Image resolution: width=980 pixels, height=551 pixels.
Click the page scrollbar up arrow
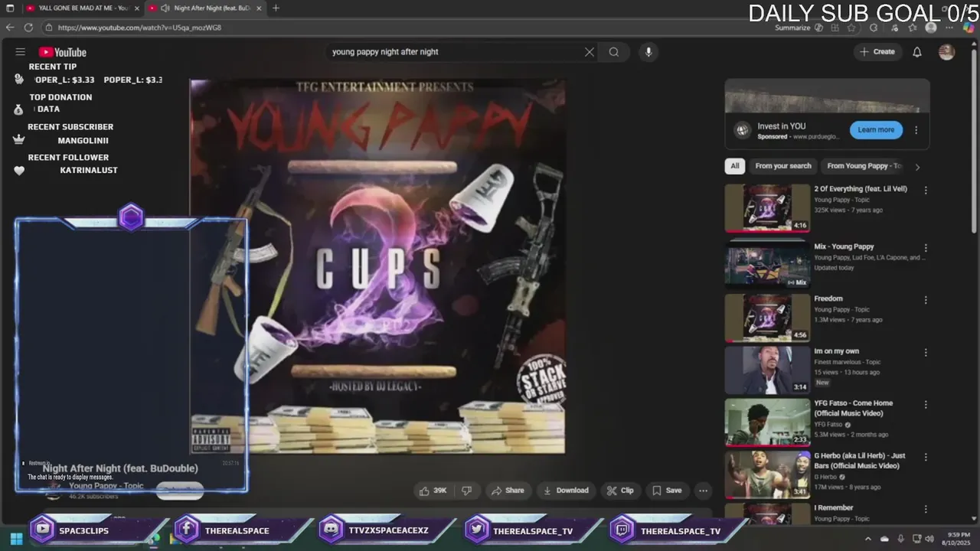point(975,42)
